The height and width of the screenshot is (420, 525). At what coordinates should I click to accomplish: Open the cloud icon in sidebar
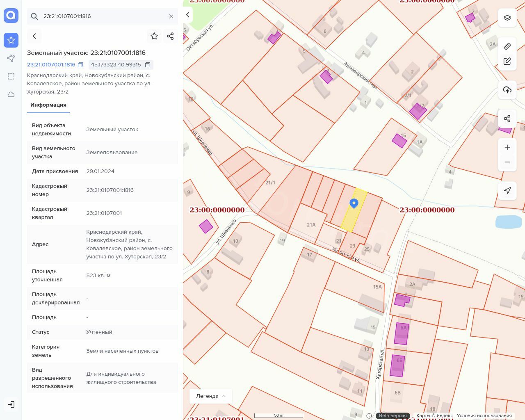tap(11, 94)
